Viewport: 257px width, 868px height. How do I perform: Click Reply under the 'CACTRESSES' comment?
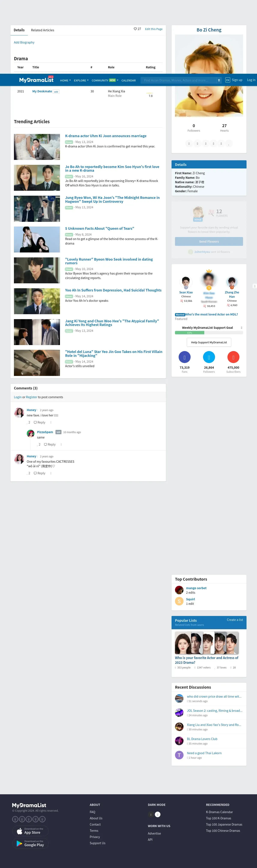(x=39, y=473)
